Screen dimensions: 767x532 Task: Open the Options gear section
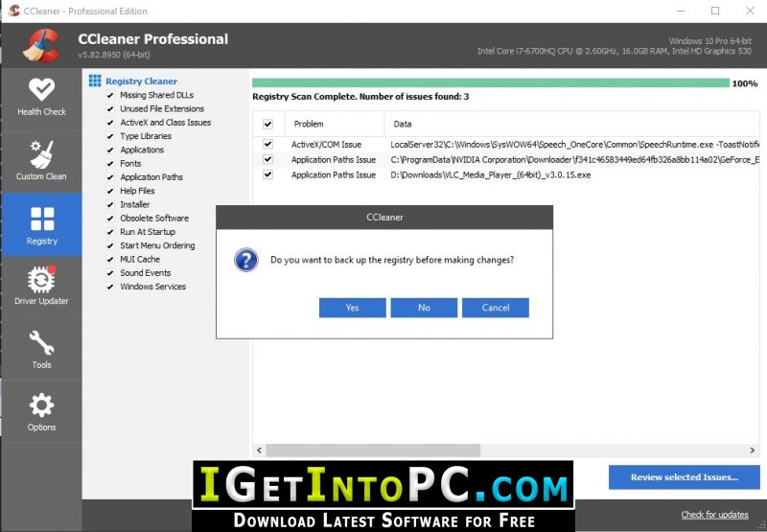coord(41,412)
